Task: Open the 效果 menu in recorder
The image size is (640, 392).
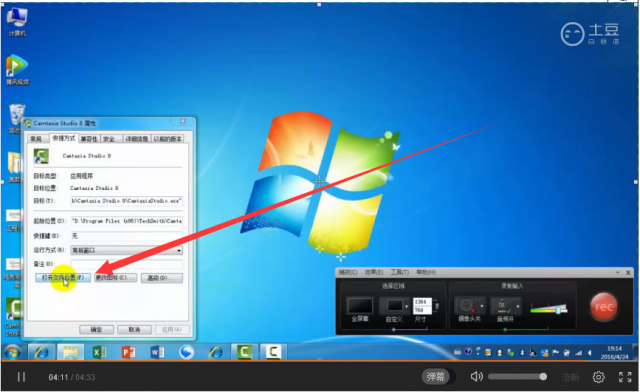Action: pyautogui.click(x=374, y=272)
